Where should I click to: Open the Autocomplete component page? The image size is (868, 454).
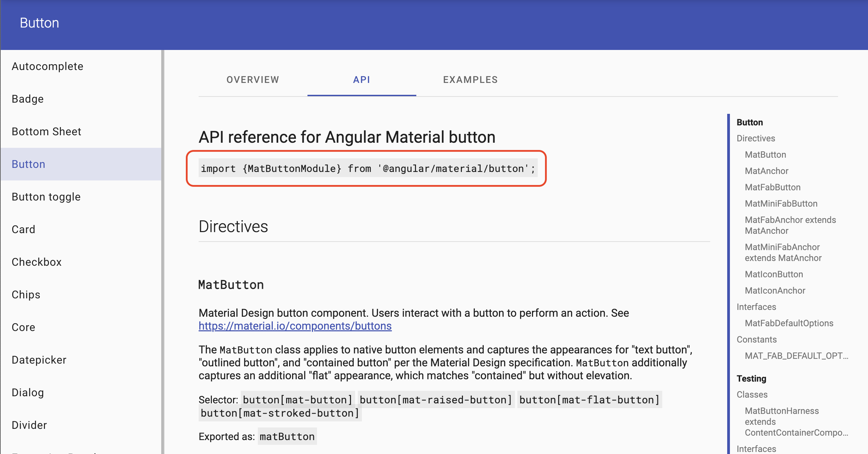(47, 66)
